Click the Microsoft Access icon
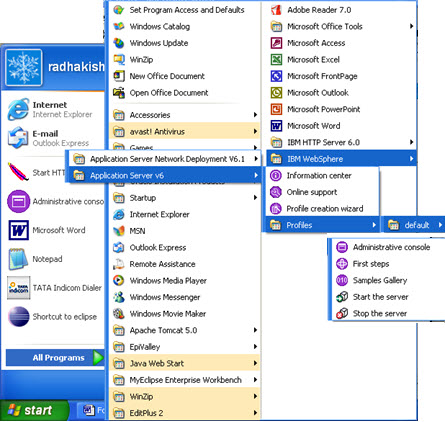445x422 pixels. coord(276,43)
